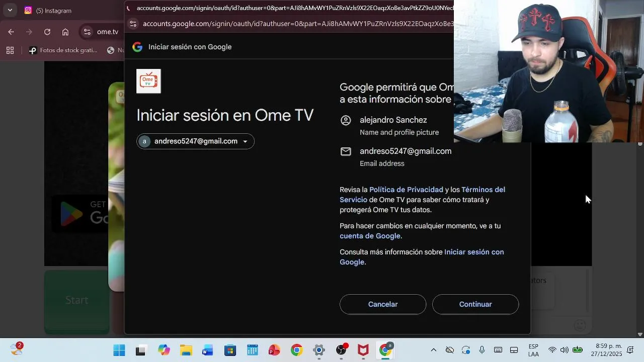The width and height of the screenshot is (644, 362).
Task: Open OBS Studio from taskbar
Action: pyautogui.click(x=342, y=350)
